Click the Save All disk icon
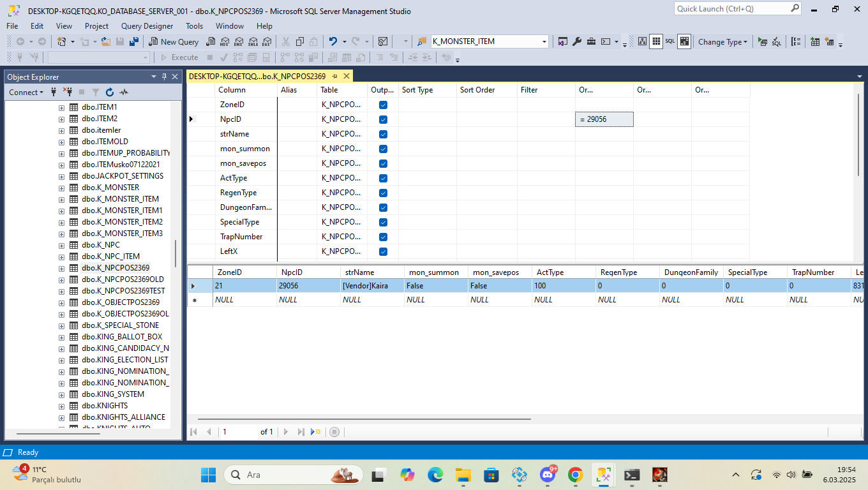 (133, 41)
